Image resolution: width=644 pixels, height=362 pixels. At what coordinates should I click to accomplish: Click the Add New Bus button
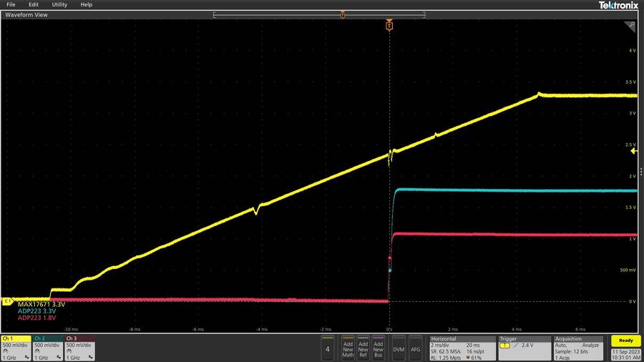[x=379, y=348]
